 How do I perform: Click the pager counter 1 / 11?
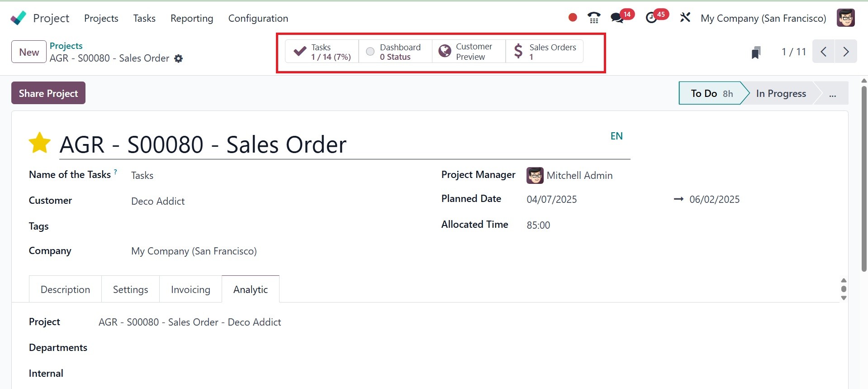pyautogui.click(x=794, y=52)
